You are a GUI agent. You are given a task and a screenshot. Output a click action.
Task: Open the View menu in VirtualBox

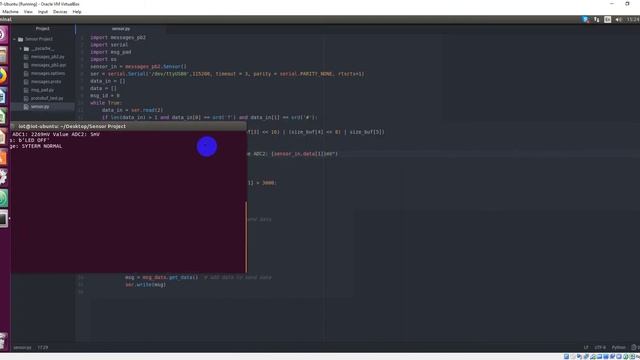pyautogui.click(x=28, y=12)
